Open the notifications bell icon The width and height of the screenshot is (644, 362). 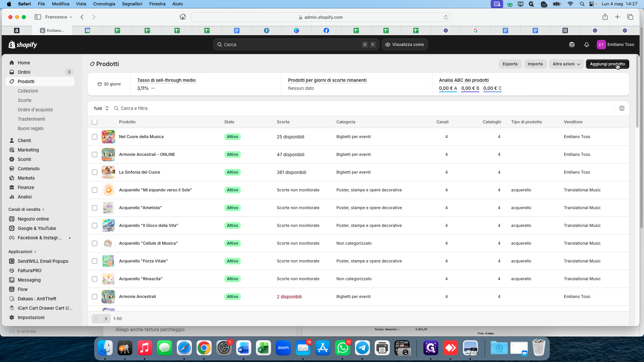587,45
